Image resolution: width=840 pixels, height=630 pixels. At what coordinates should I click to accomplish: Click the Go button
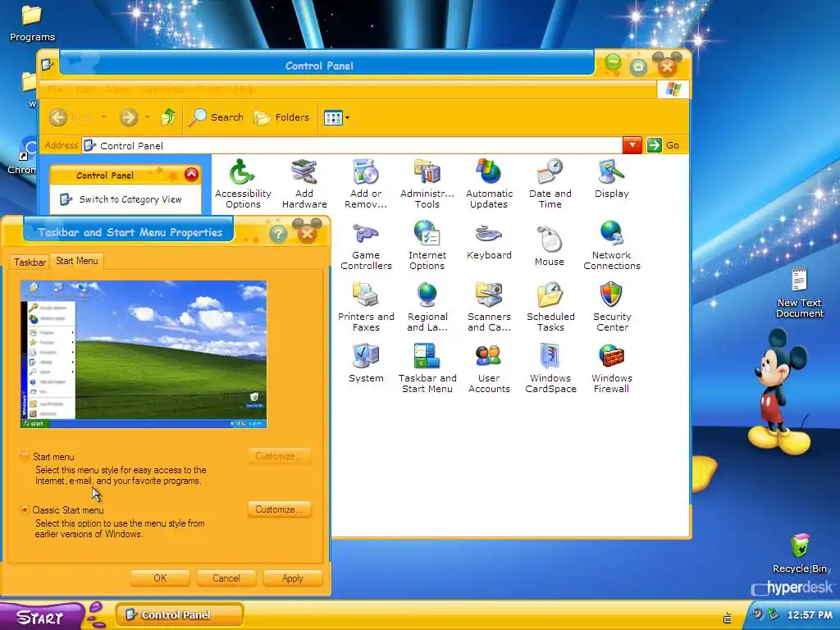point(663,145)
